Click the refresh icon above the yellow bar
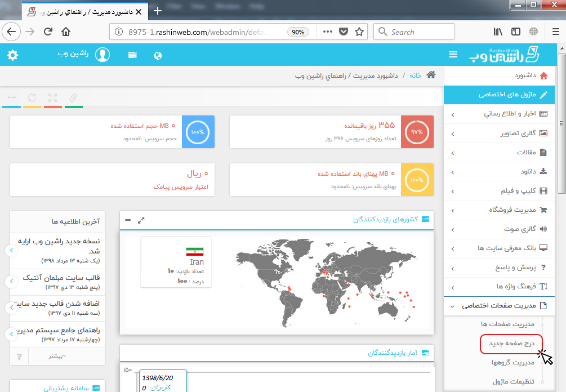 tap(32, 97)
